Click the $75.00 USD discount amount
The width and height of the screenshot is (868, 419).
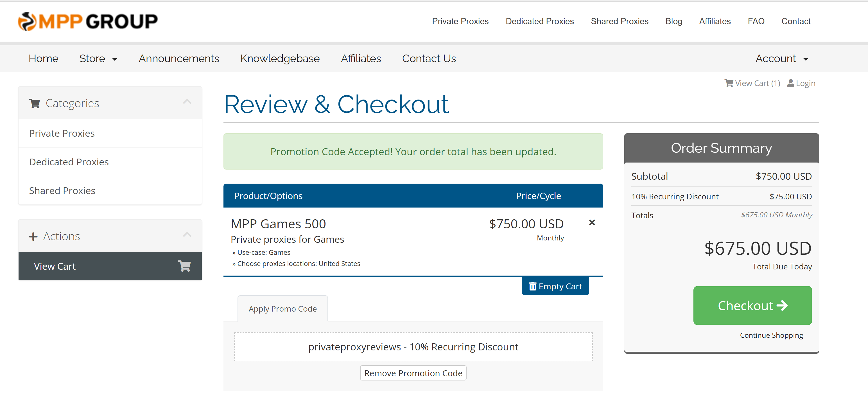(790, 197)
